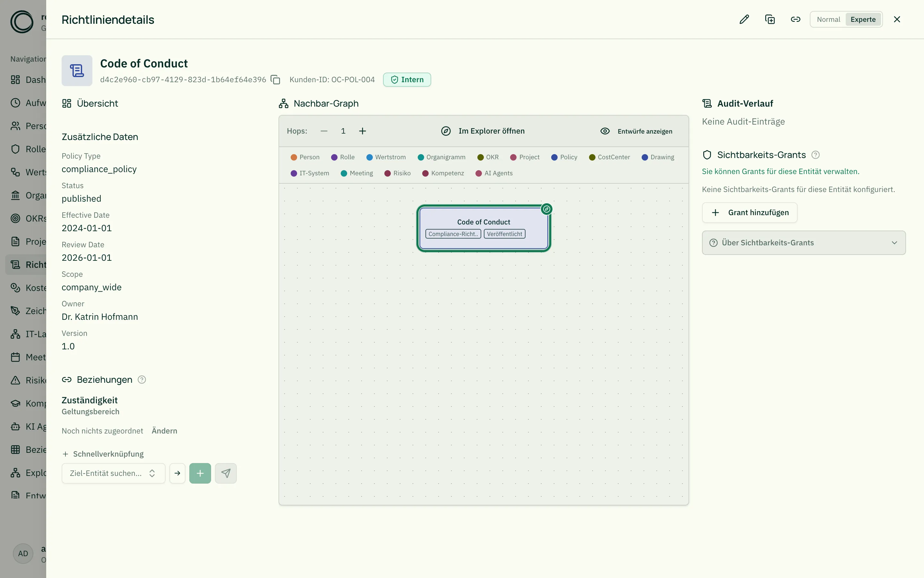Select the Code of Conduct graph node
Screen dimensions: 924x578
(483, 228)
